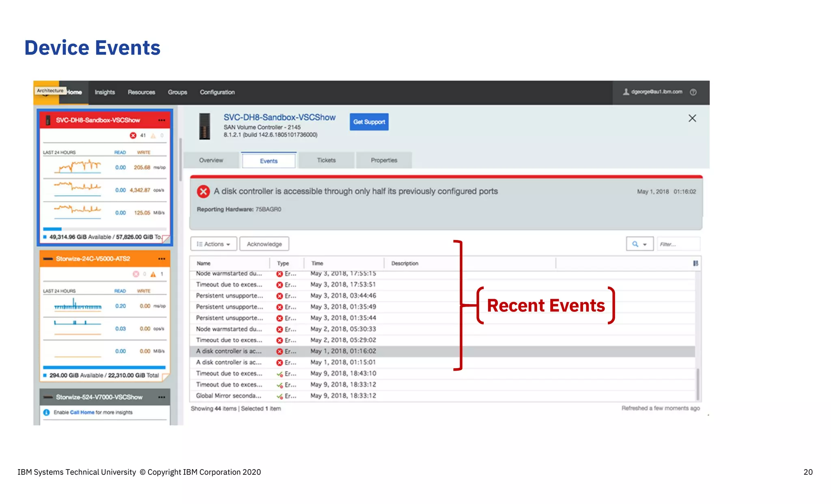Click the error icon on the Storwize-24C card
Screen dimensions: 831x504
tap(136, 274)
